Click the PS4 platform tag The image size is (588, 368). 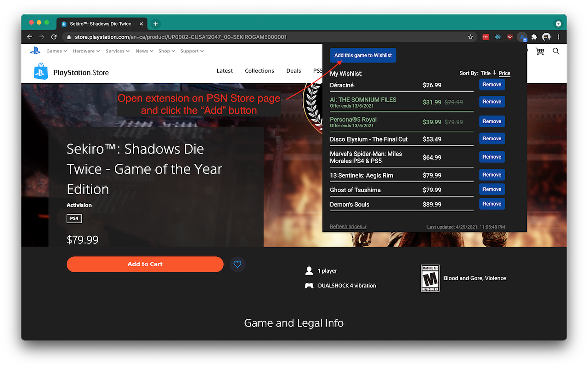pyautogui.click(x=74, y=218)
